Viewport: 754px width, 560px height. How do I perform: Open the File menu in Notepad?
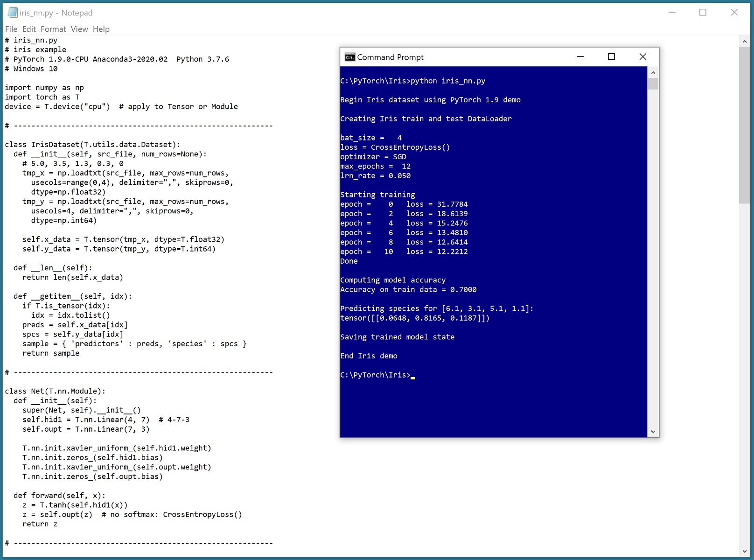coord(11,29)
